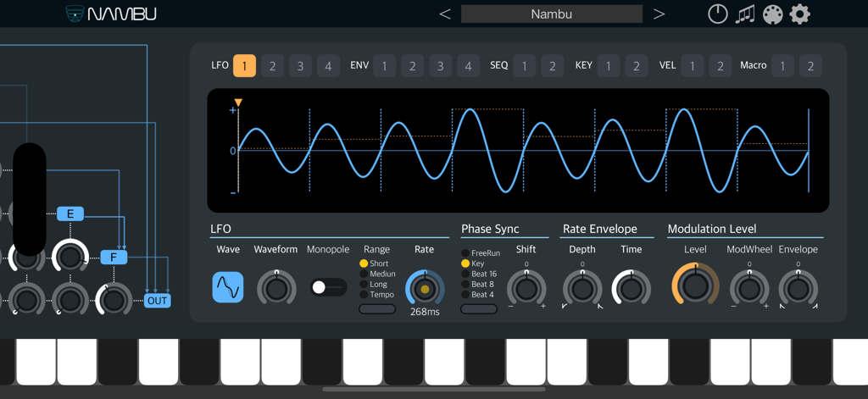Click the 268ms rate value
Viewport: 868px width, 399px height.
tap(425, 312)
